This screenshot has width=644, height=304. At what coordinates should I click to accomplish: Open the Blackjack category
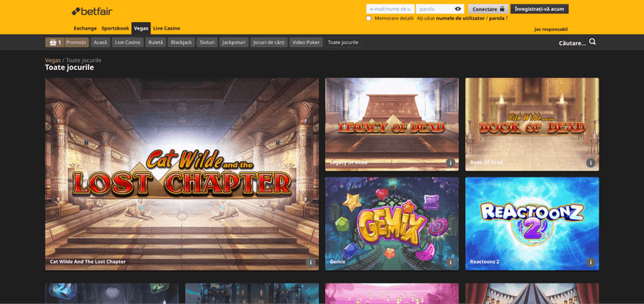click(x=181, y=42)
